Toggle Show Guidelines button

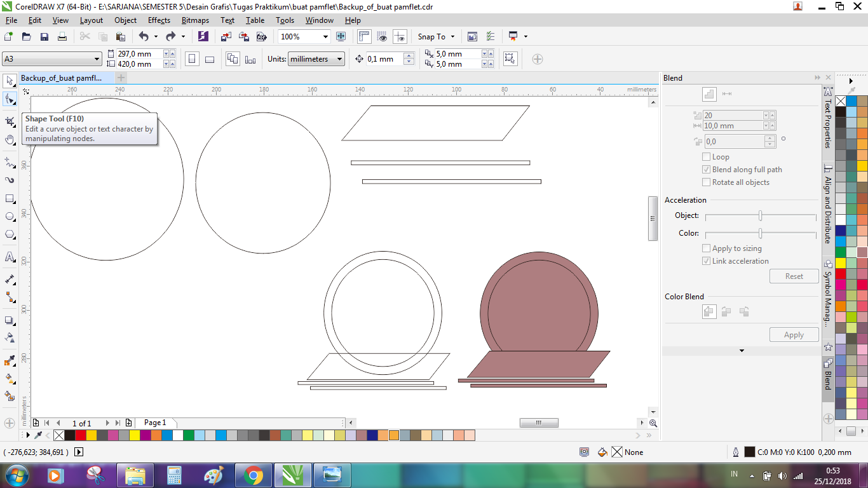tap(400, 36)
